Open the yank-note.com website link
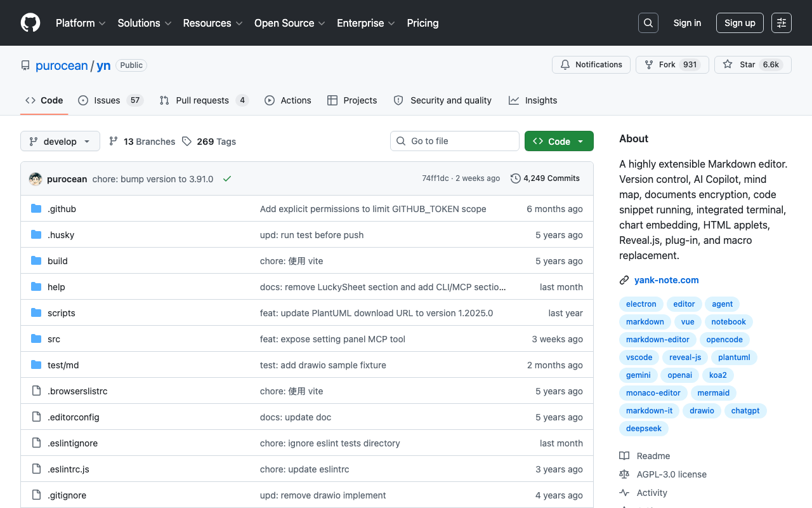The width and height of the screenshot is (812, 508). coord(667,280)
